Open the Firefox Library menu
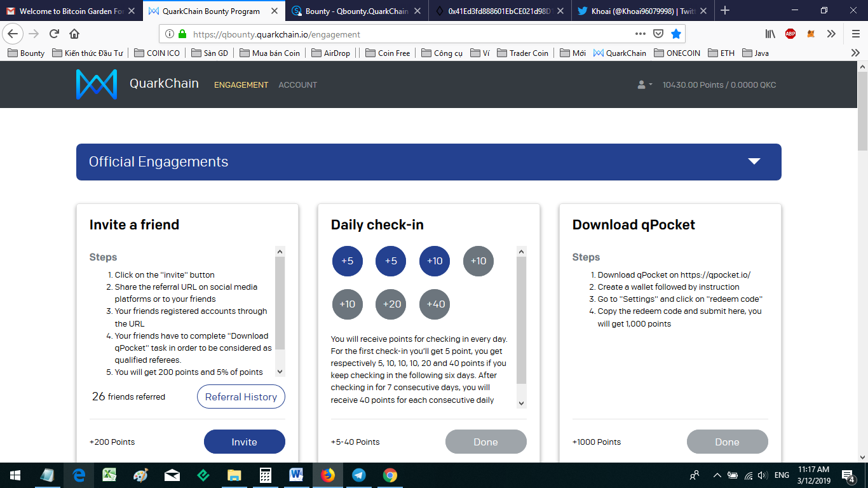The width and height of the screenshot is (868, 488). click(x=770, y=34)
